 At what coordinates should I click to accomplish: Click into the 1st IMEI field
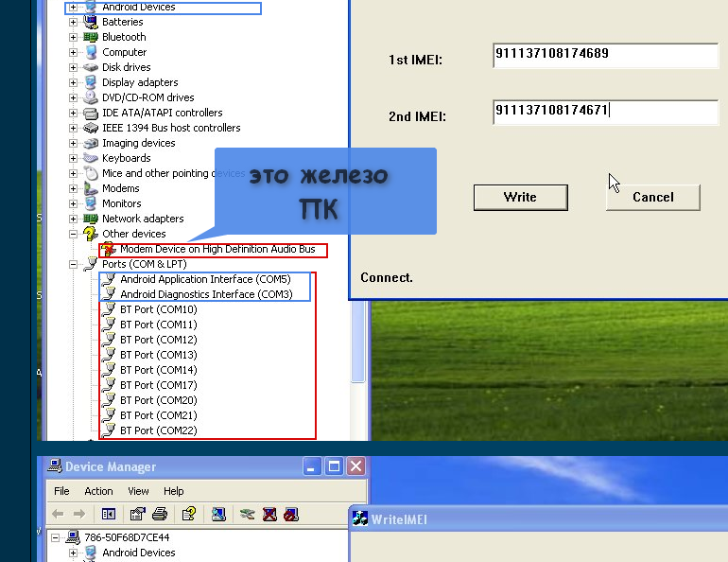click(605, 55)
